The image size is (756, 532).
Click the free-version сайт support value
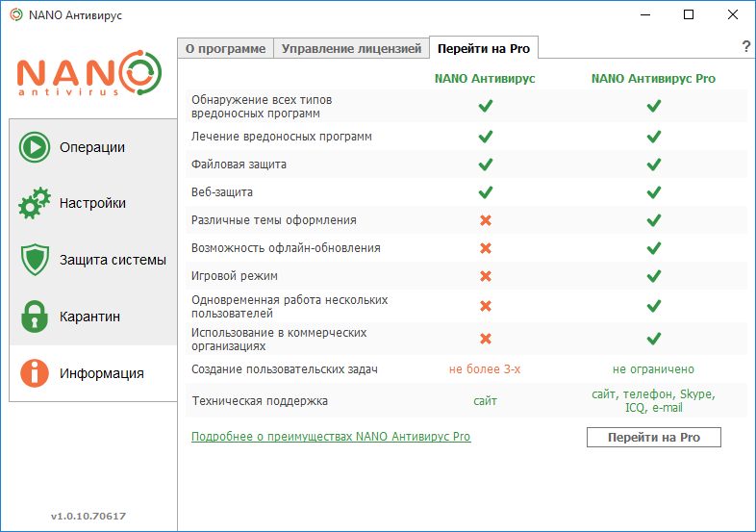(x=485, y=401)
